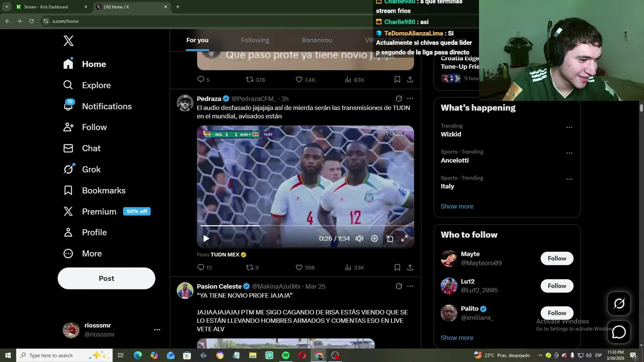Reload the browser page
Screen dimensions: 644x362
pos(31,21)
